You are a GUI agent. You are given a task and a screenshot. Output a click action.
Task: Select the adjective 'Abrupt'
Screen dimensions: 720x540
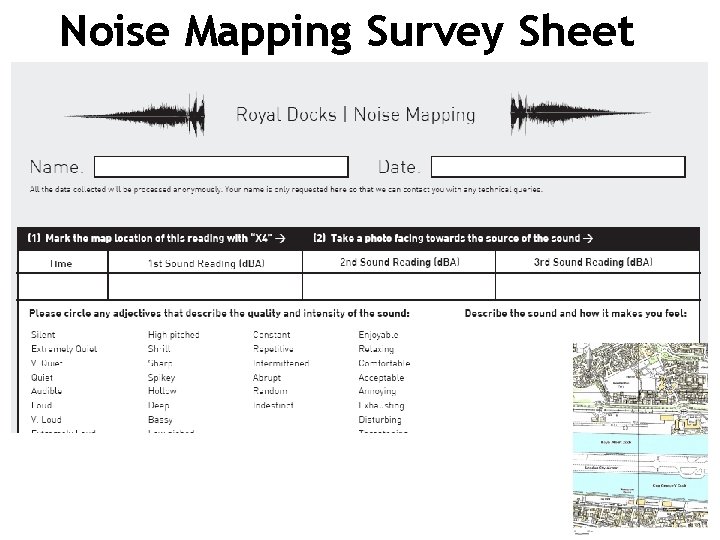[267, 378]
